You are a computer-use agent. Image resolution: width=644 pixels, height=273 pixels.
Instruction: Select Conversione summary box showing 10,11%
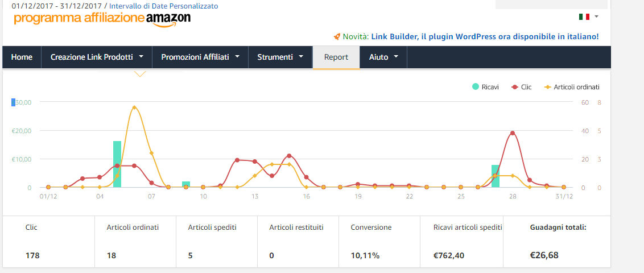tap(379, 241)
